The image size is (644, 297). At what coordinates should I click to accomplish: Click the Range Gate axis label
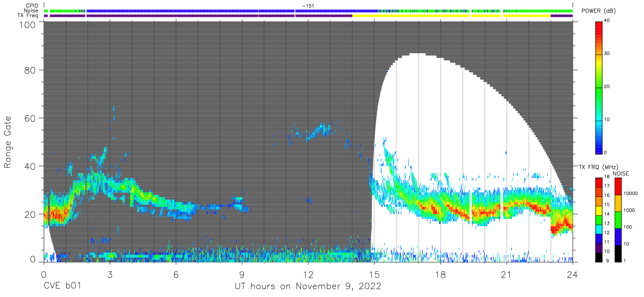[x=7, y=141]
